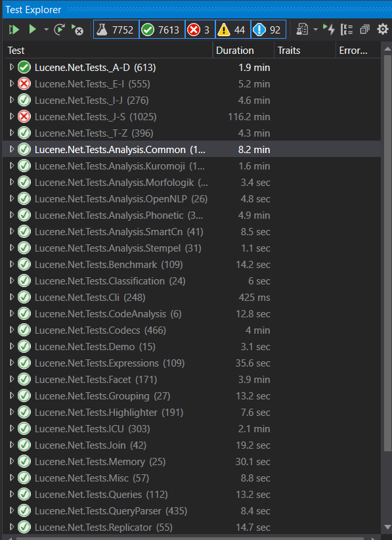Click passed icon for Tests.Grouping
The height and width of the screenshot is (540, 392).
24,395
